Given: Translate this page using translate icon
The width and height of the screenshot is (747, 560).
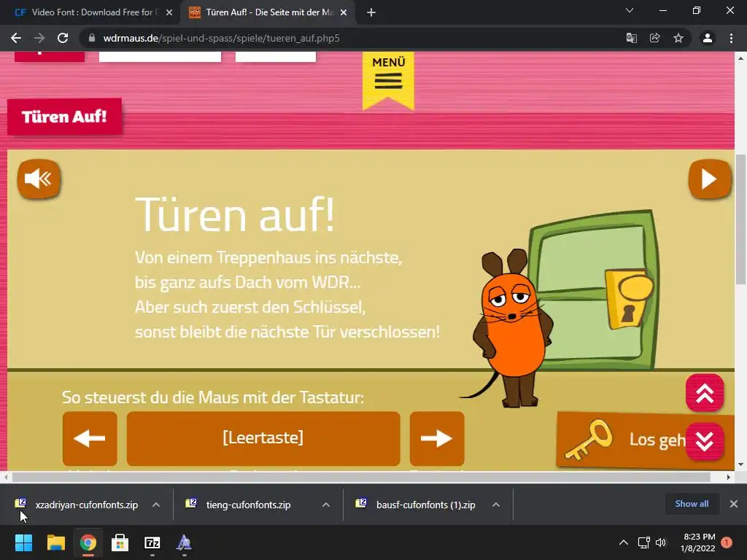Looking at the screenshot, I should coord(632,38).
